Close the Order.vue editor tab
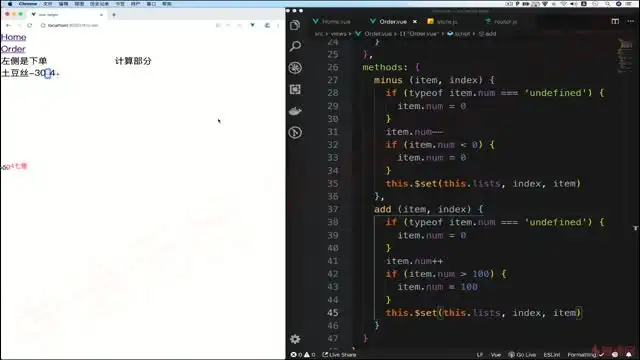The width and height of the screenshot is (640, 360). click(415, 22)
